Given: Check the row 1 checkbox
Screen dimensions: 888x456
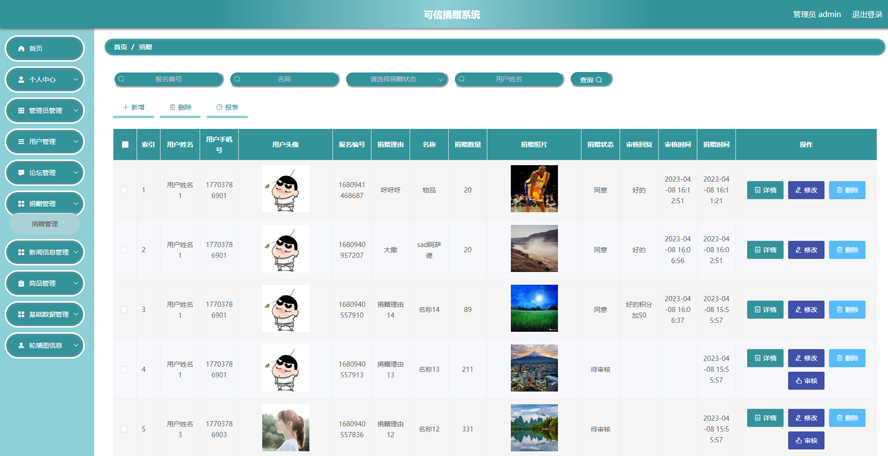Looking at the screenshot, I should point(125,190).
